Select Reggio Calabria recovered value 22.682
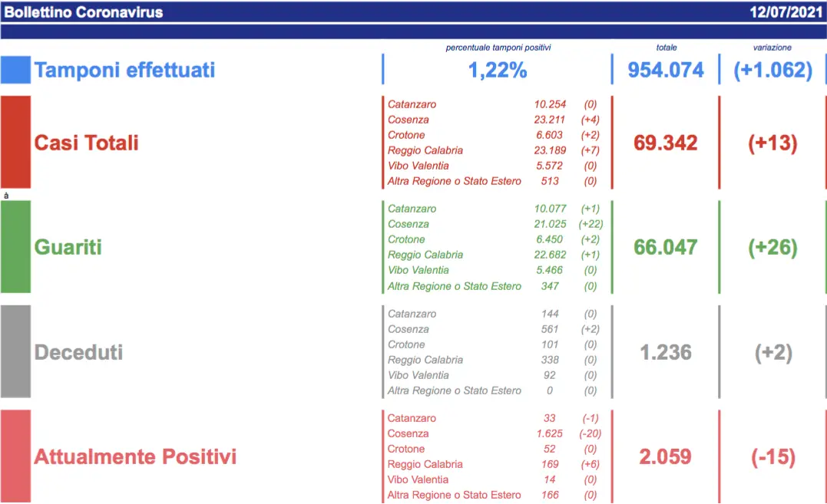827x504 pixels. tap(550, 255)
